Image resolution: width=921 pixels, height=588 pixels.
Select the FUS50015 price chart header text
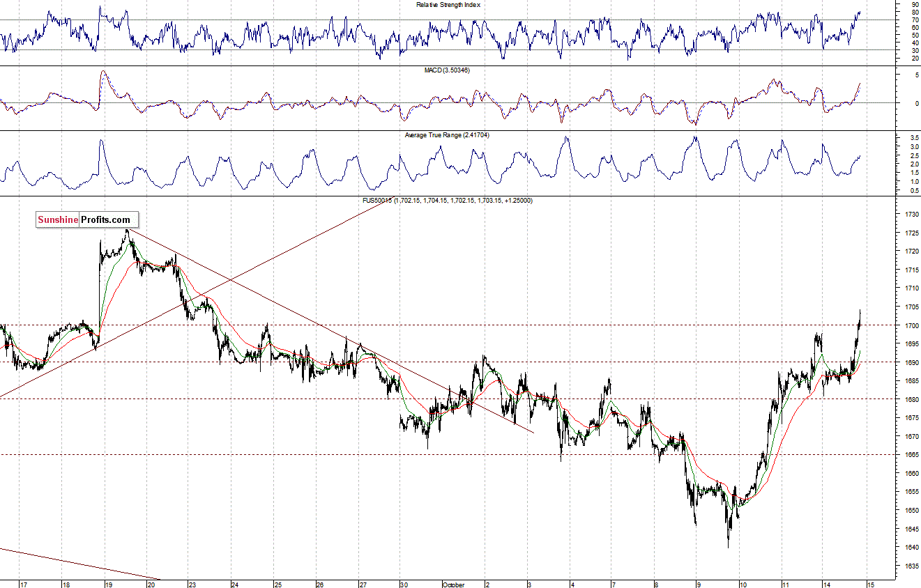pyautogui.click(x=446, y=201)
